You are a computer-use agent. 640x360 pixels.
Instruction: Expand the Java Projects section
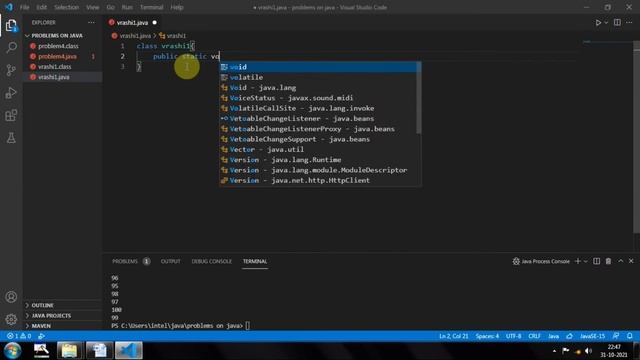point(51,316)
